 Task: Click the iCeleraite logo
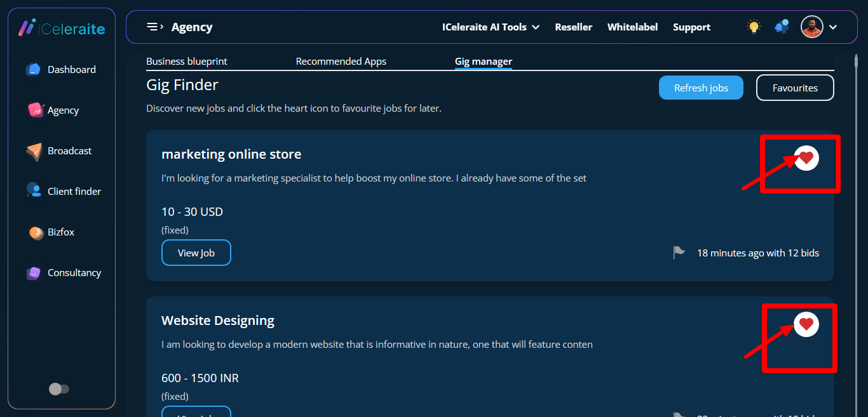pyautogui.click(x=62, y=28)
